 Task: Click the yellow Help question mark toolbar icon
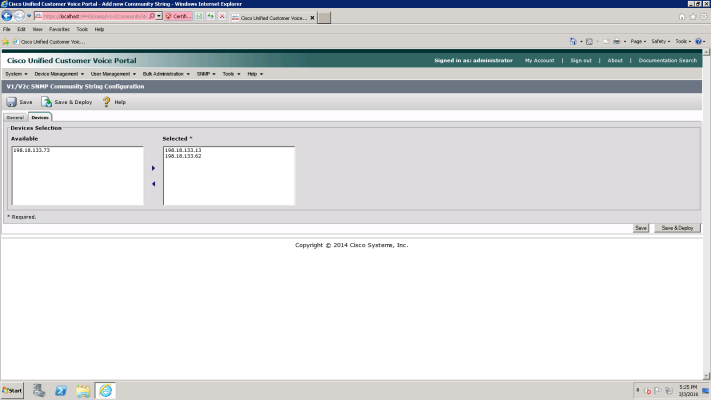(106, 102)
